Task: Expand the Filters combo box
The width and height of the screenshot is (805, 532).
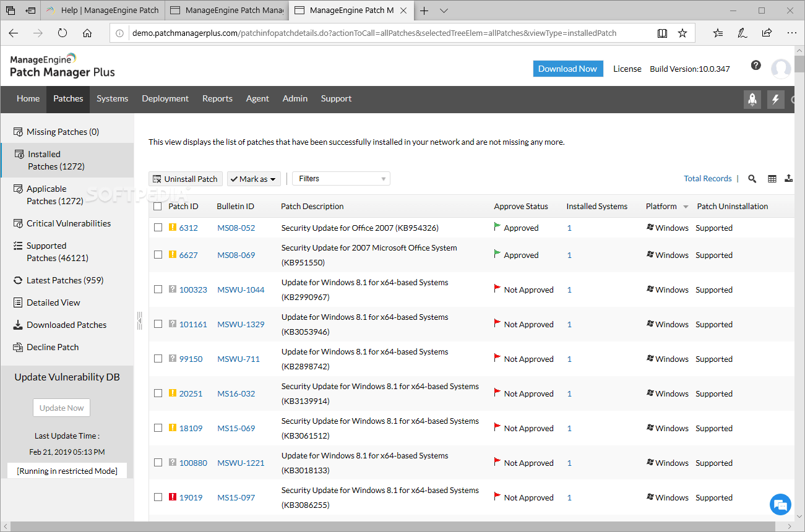Action: point(342,179)
